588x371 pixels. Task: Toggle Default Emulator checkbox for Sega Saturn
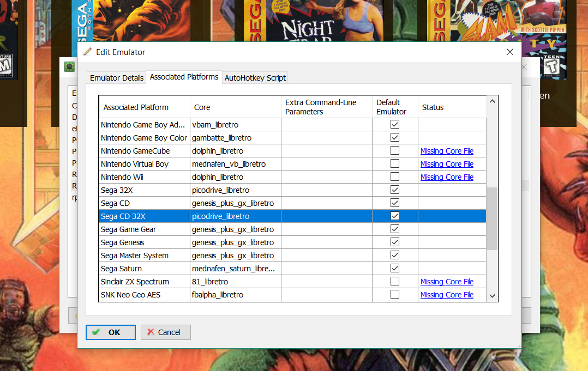click(x=394, y=269)
